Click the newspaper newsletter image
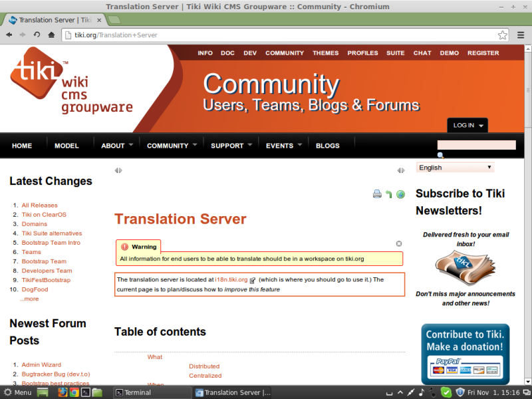The image size is (532, 399). pos(465,268)
